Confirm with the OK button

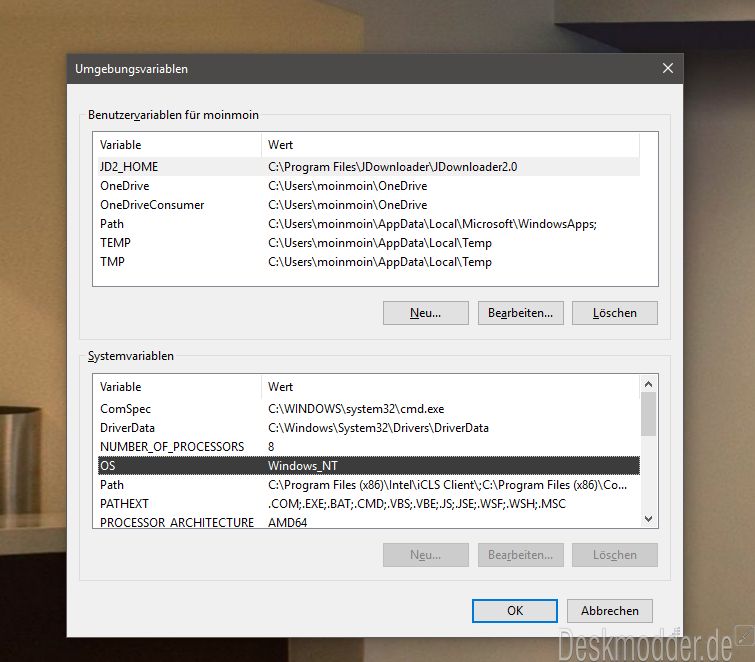[515, 610]
